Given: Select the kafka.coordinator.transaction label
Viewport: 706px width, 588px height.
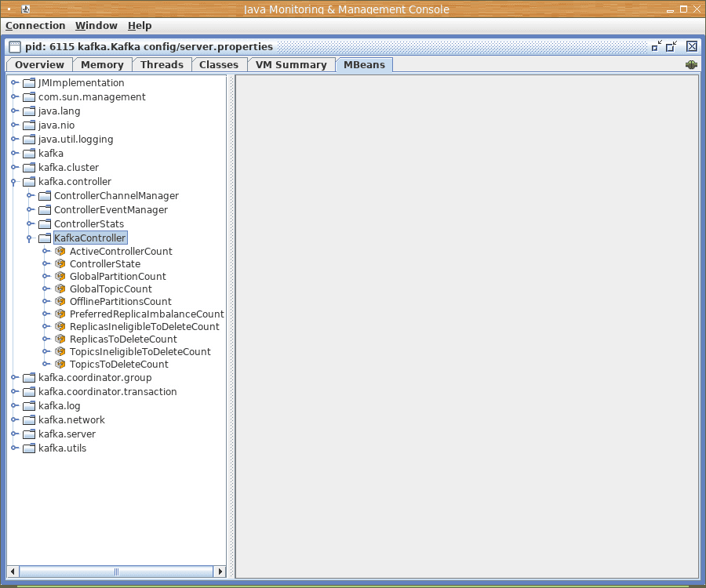Looking at the screenshot, I should click(x=107, y=392).
